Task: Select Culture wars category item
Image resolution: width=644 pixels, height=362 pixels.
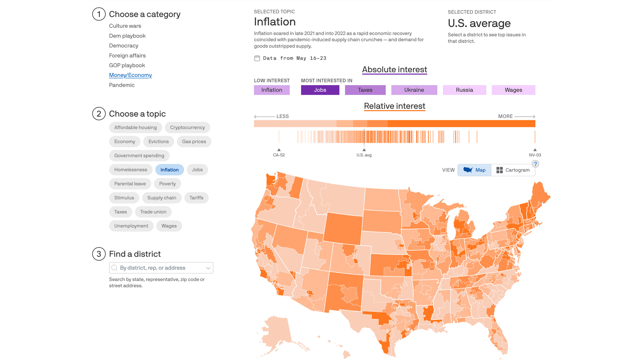Action: pos(125,25)
